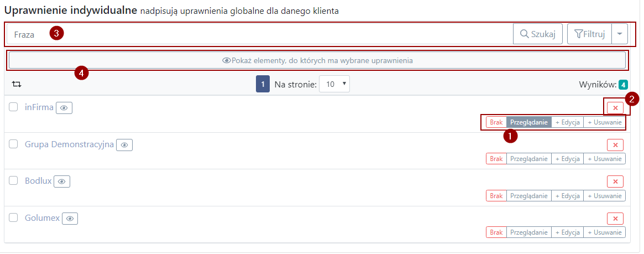Click the eye icon next to Golumex
Image resolution: width=644 pixels, height=254 pixels.
(70, 219)
